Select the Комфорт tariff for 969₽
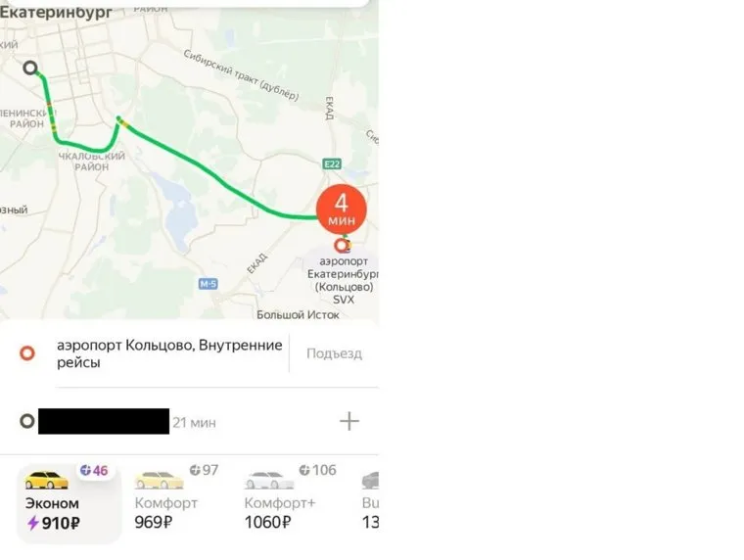 [x=176, y=498]
